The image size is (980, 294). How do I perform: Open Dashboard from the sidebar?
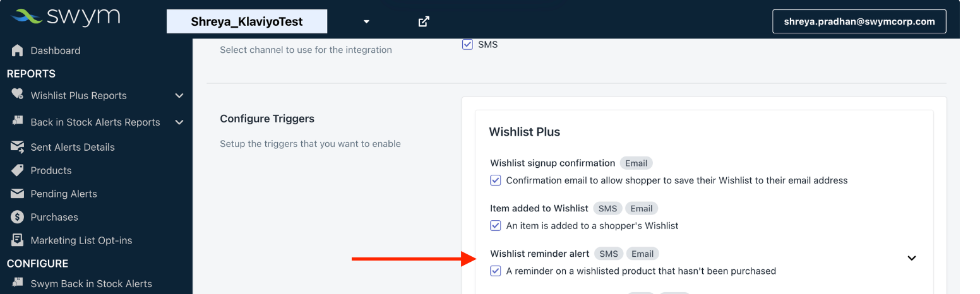click(56, 50)
